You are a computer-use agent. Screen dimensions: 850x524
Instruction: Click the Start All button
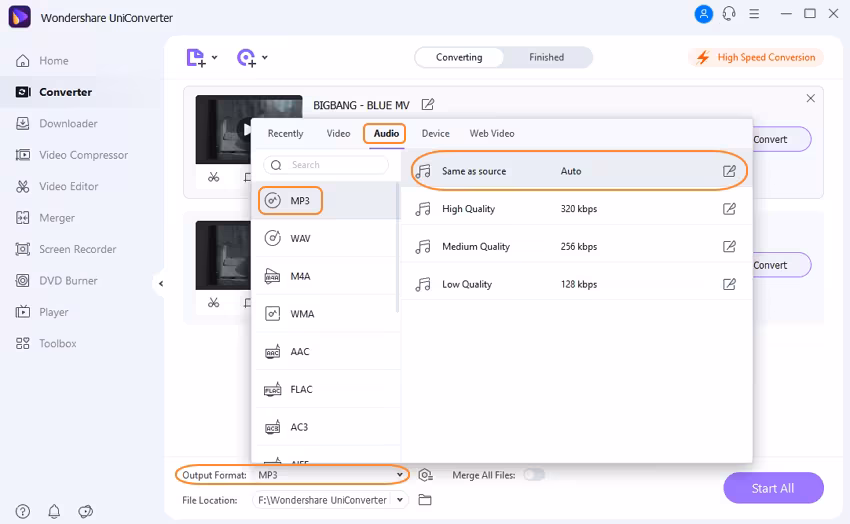(x=773, y=488)
